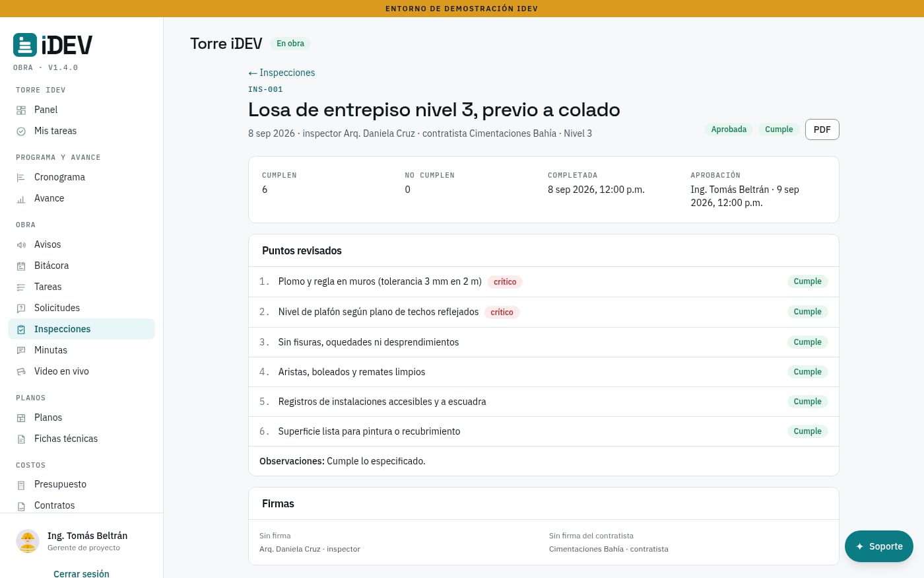924x578 pixels.
Task: Click the COMPLETADA date value
Action: coord(596,190)
